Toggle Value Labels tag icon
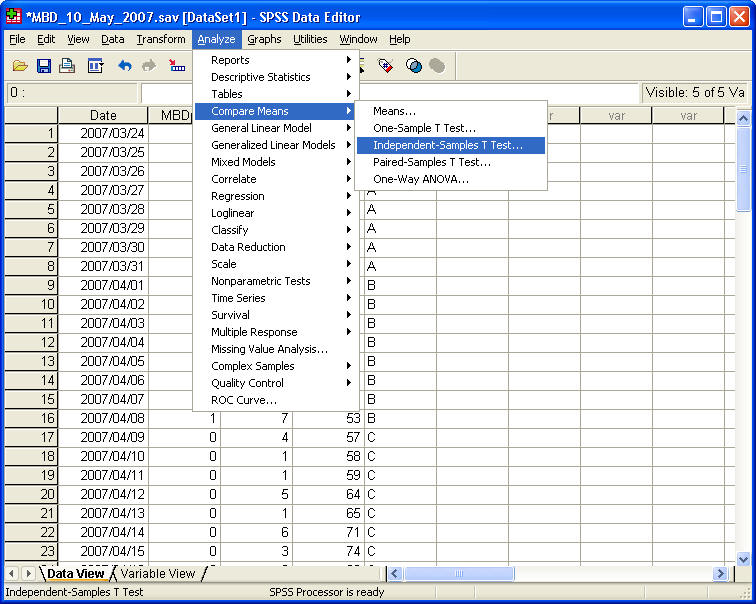This screenshot has height=604, width=756. pyautogui.click(x=386, y=66)
